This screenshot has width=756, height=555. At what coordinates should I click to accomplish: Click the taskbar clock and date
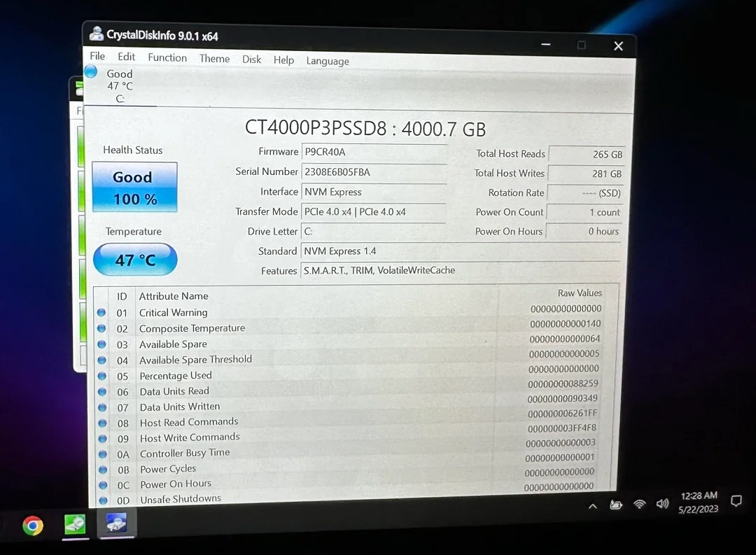coord(698,503)
